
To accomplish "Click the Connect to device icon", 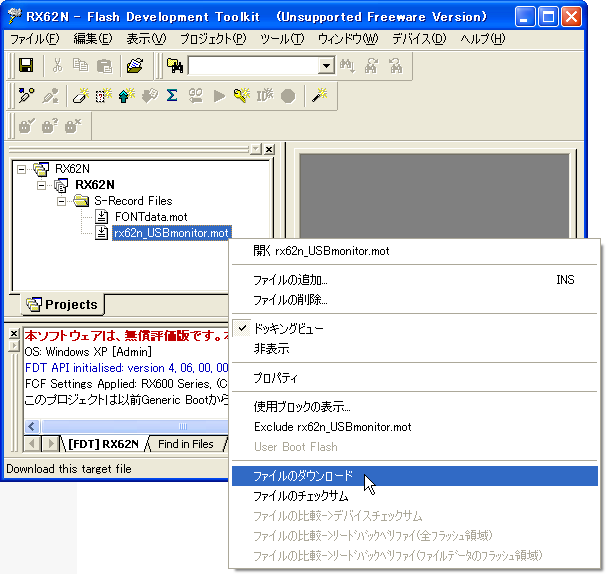I will 26,95.
